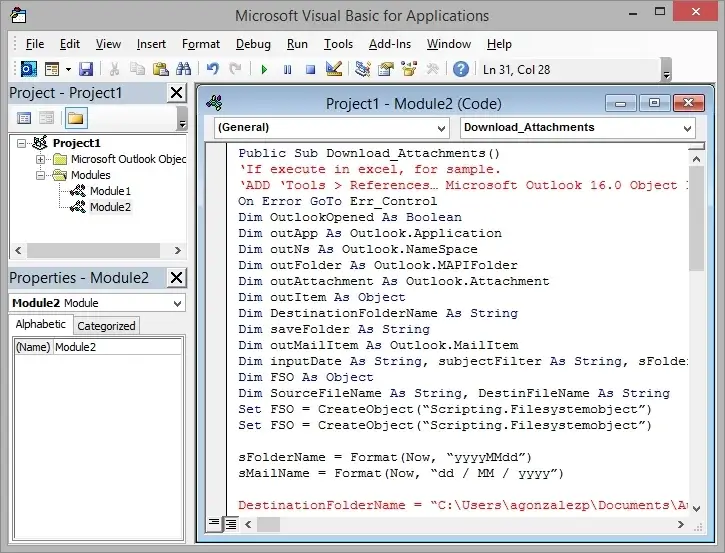Open the Debug menu
The image size is (725, 553).
pos(253,44)
